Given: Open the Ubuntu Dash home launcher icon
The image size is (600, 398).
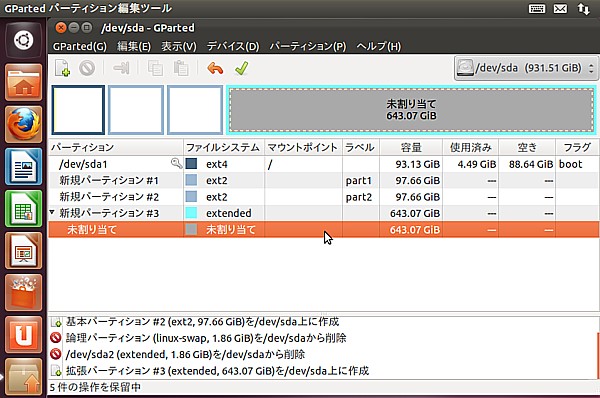Looking at the screenshot, I should point(24,40).
